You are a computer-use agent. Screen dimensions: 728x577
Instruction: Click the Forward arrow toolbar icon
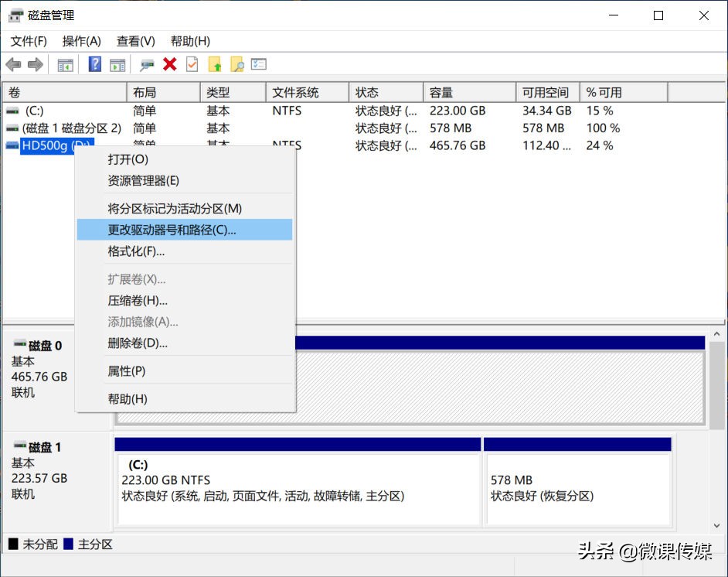[x=36, y=64]
